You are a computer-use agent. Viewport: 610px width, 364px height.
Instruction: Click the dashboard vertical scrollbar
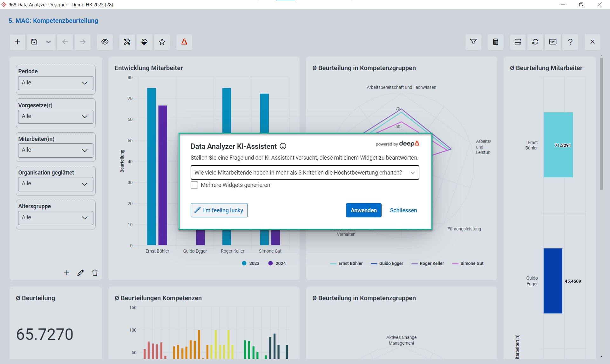(601, 124)
